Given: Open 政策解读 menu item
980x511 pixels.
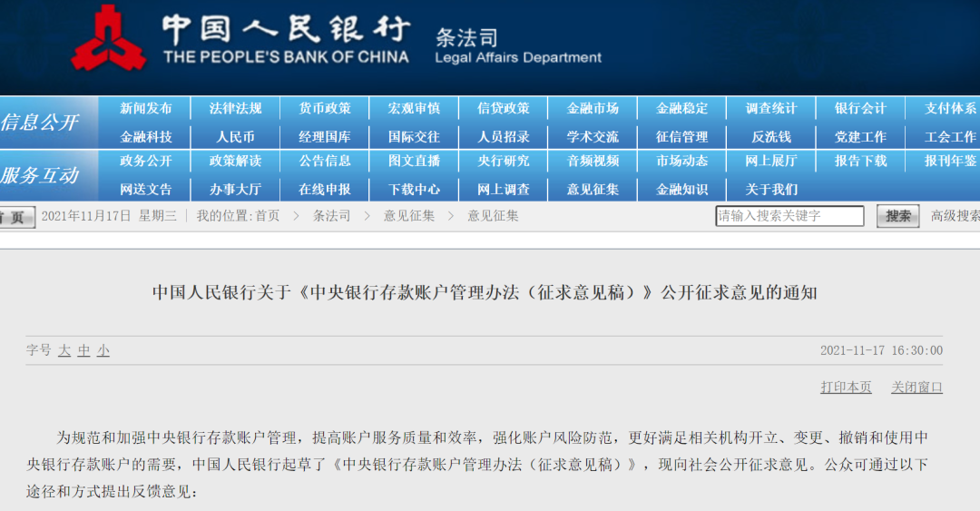Looking at the screenshot, I should click(235, 161).
